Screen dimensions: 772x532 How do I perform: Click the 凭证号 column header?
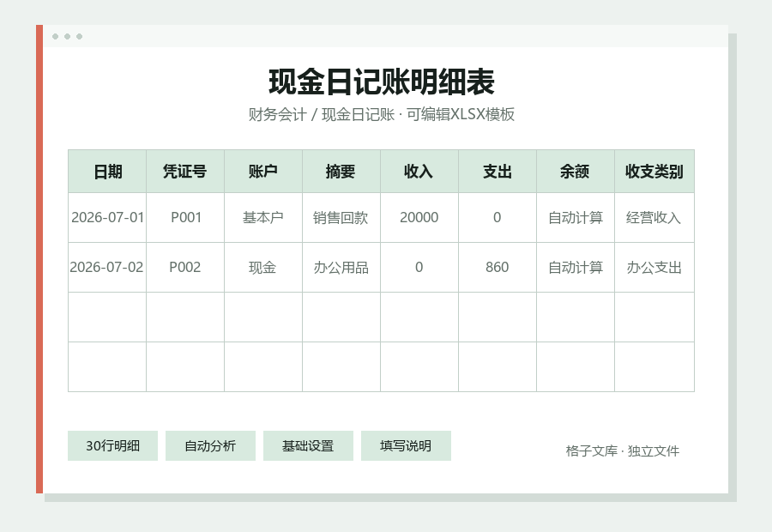185,172
